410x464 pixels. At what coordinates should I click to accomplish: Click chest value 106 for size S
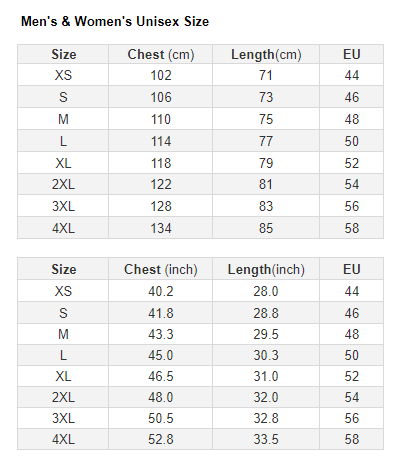click(161, 97)
